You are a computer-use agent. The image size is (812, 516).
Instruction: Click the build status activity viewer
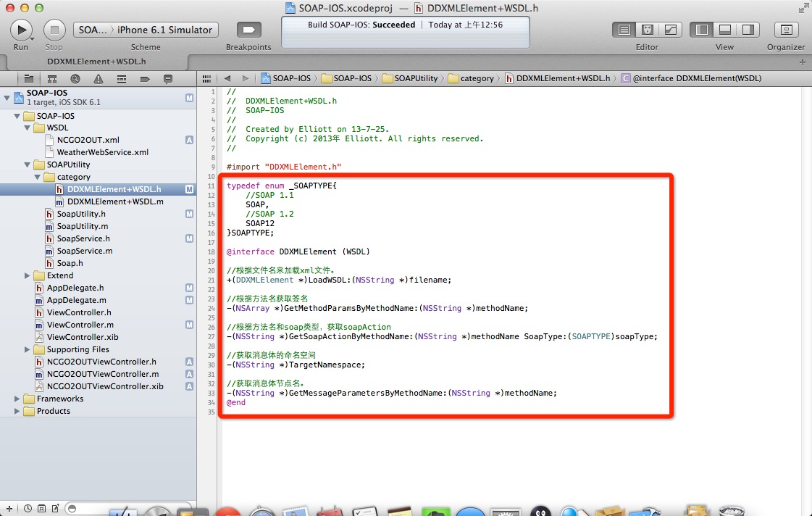406,32
